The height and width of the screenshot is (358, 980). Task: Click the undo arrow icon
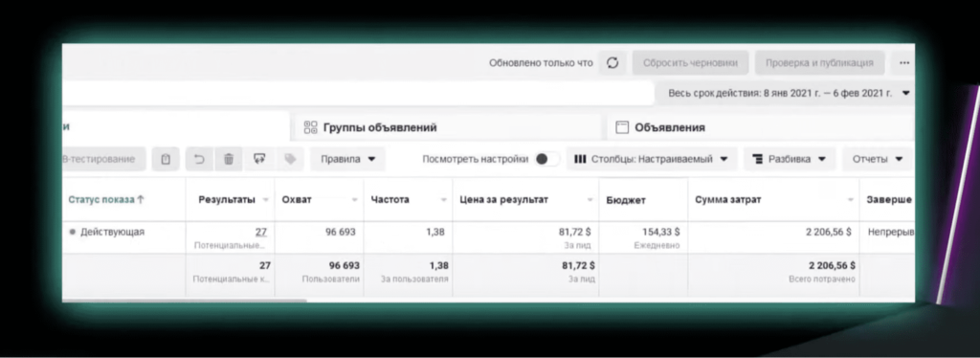[199, 159]
